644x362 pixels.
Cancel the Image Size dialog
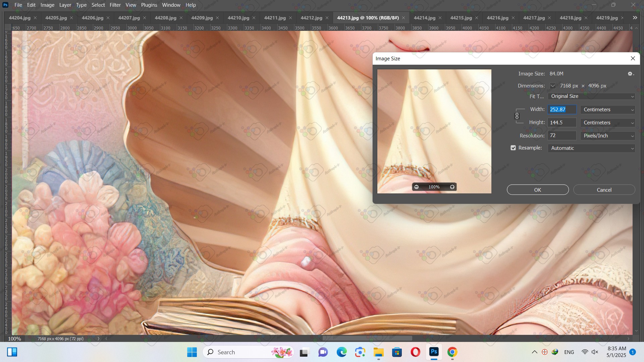pyautogui.click(x=604, y=190)
